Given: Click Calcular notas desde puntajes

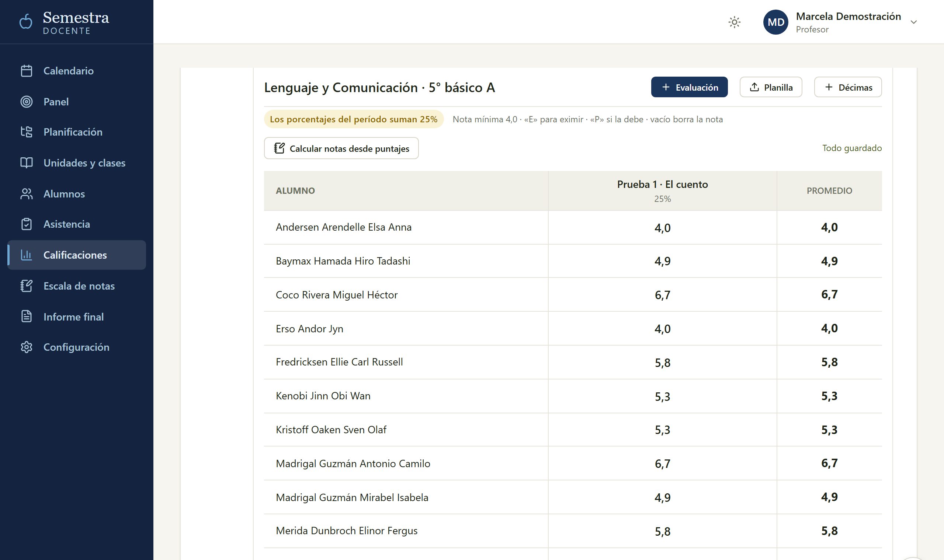Looking at the screenshot, I should (x=341, y=148).
